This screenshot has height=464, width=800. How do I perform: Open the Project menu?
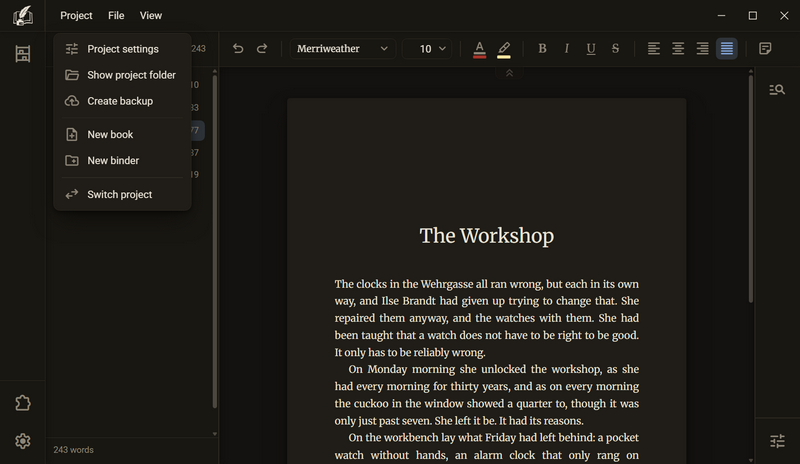click(76, 15)
